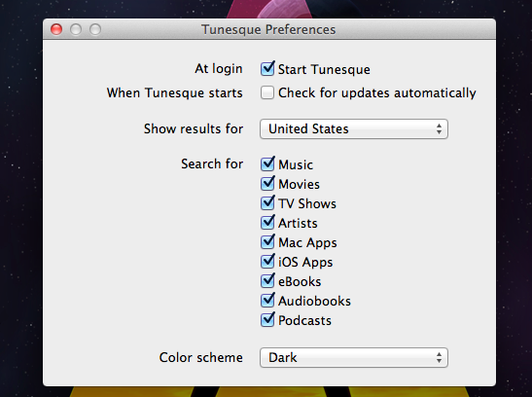Toggle the Artists checkbox

pyautogui.click(x=267, y=223)
